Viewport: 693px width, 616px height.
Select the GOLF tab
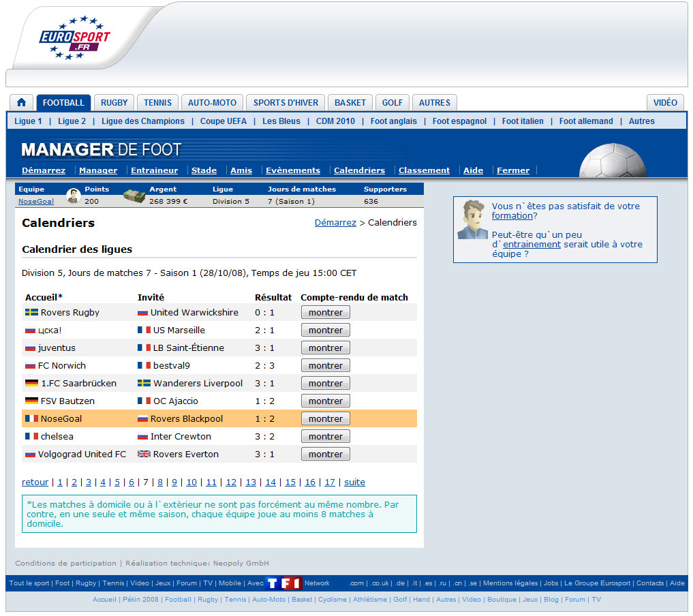pyautogui.click(x=392, y=102)
